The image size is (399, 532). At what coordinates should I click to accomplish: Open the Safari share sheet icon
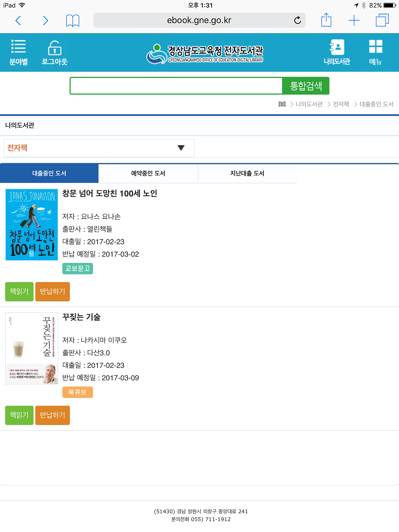tap(326, 20)
